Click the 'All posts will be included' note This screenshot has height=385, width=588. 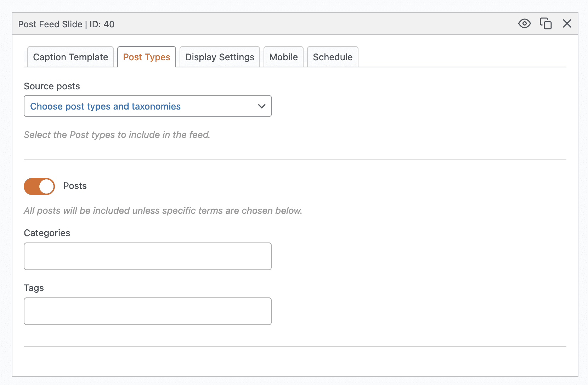(x=163, y=211)
